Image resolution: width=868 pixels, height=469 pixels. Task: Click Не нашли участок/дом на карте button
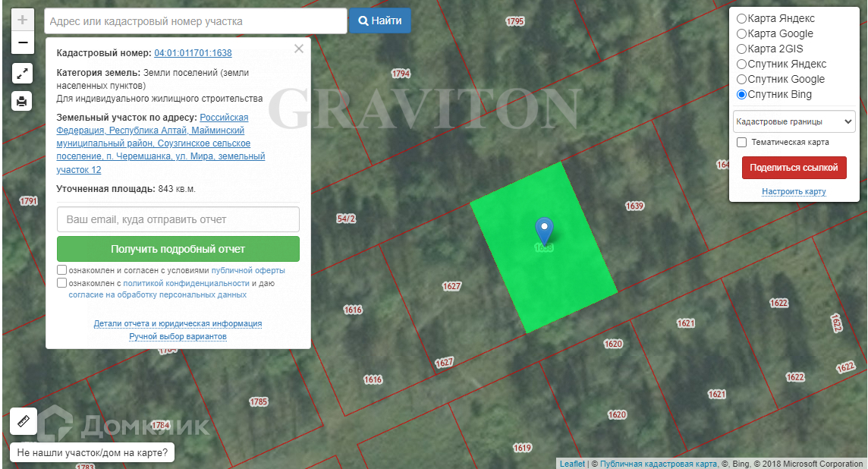(93, 452)
